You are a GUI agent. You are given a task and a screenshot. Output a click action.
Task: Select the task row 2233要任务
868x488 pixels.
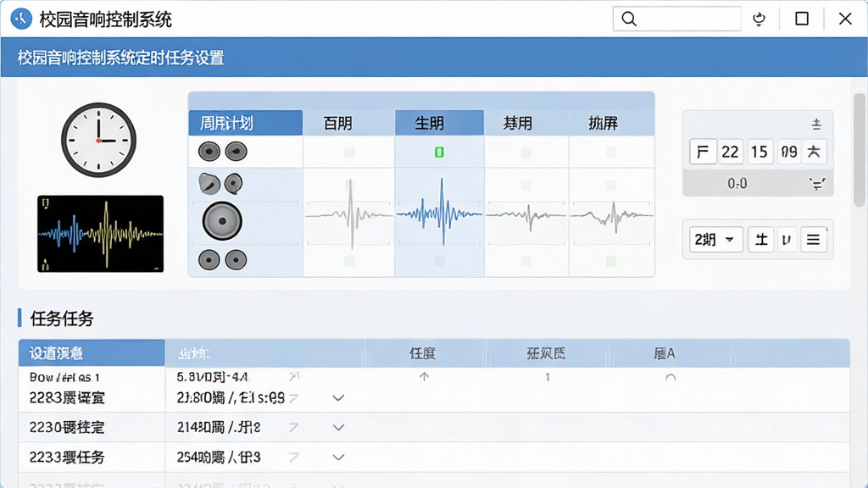[x=434, y=457]
